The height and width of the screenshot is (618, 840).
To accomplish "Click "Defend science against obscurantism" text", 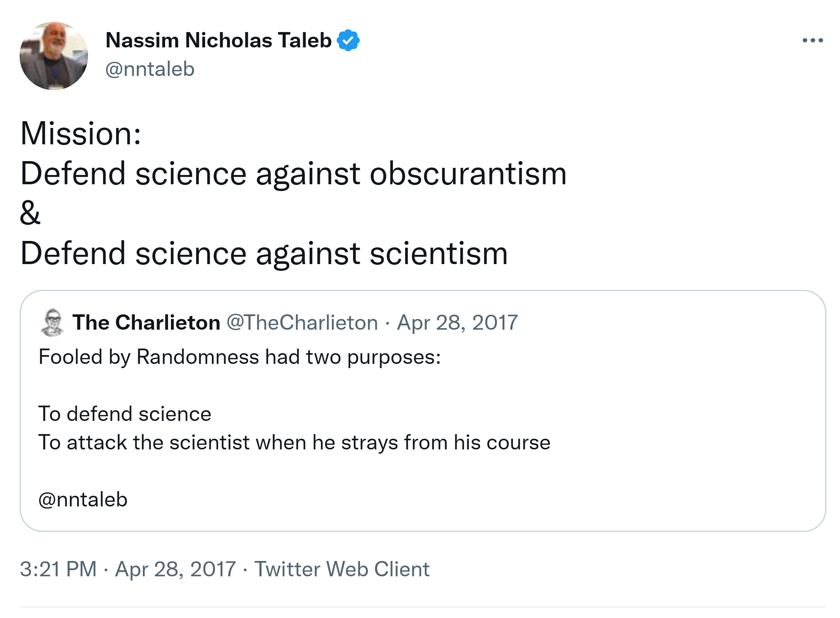I will click(x=293, y=174).
